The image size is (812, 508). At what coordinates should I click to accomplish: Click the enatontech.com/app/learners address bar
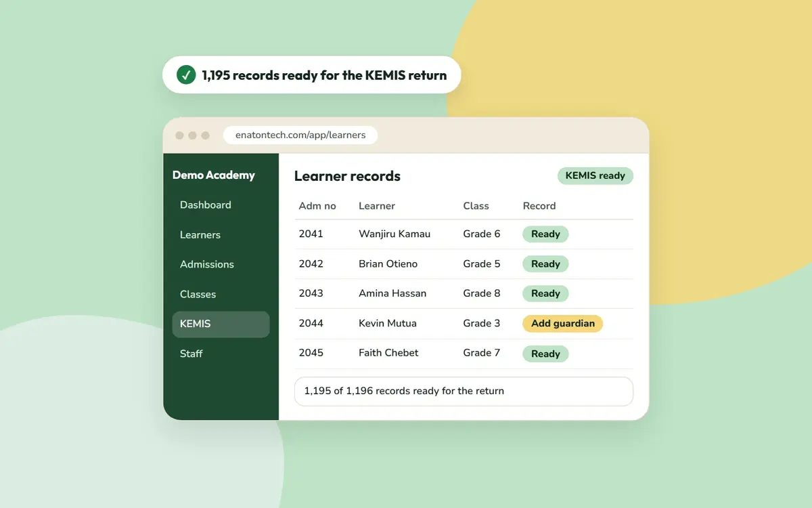300,135
